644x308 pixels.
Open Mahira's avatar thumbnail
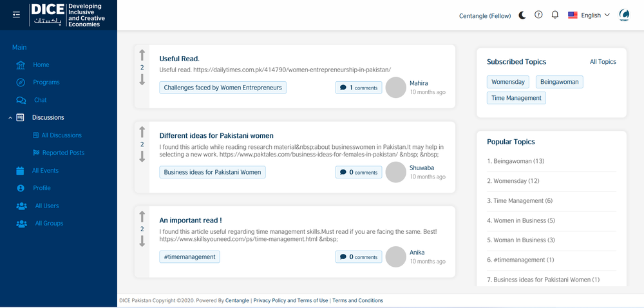396,88
